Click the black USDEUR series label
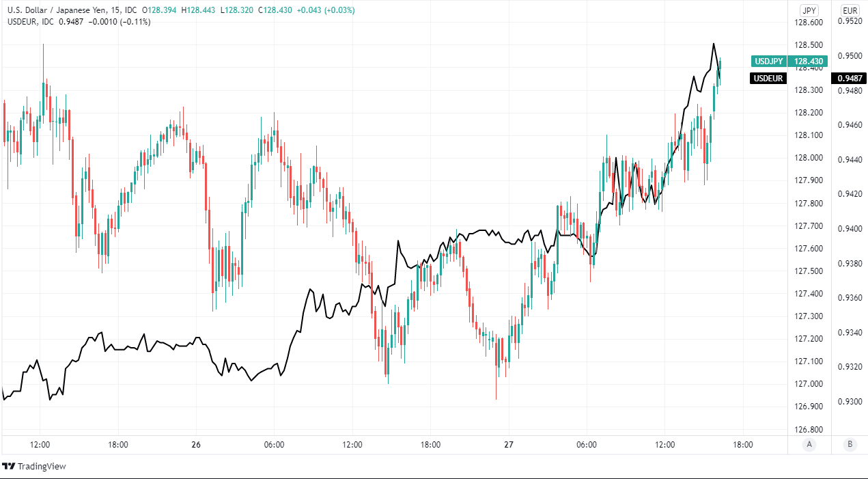The height and width of the screenshot is (479, 868). [x=768, y=79]
